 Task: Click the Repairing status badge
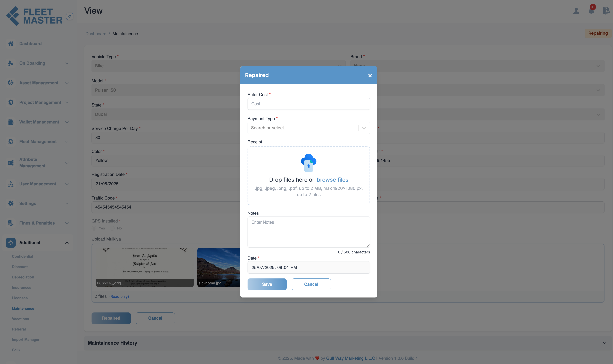tap(598, 33)
